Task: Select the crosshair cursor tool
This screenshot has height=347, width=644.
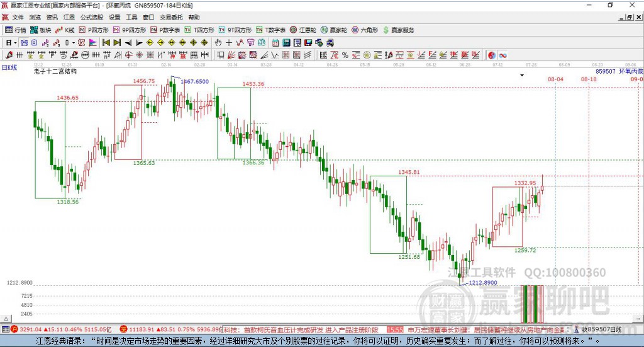Action: [229, 43]
